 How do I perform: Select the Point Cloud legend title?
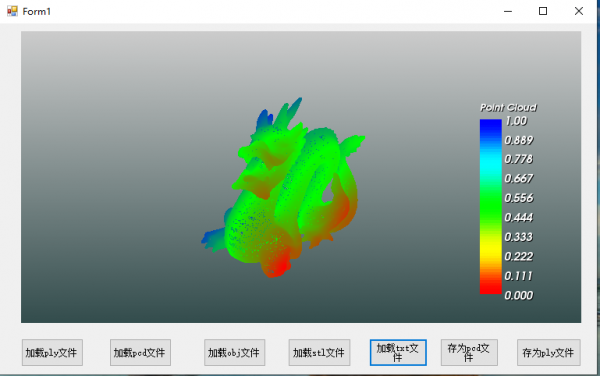pos(508,107)
